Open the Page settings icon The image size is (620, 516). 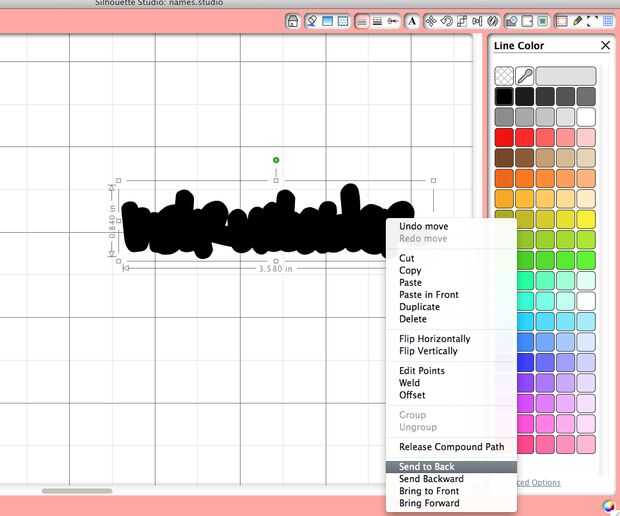561,21
